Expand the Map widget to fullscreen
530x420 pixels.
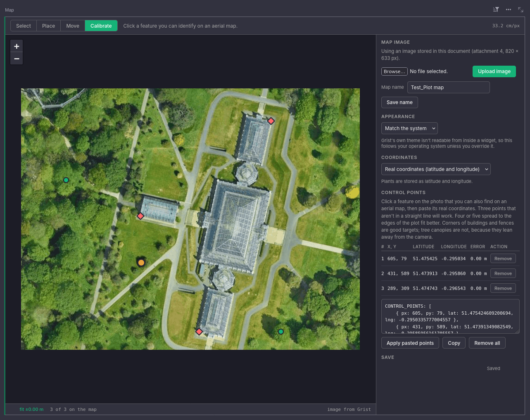coord(520,9)
